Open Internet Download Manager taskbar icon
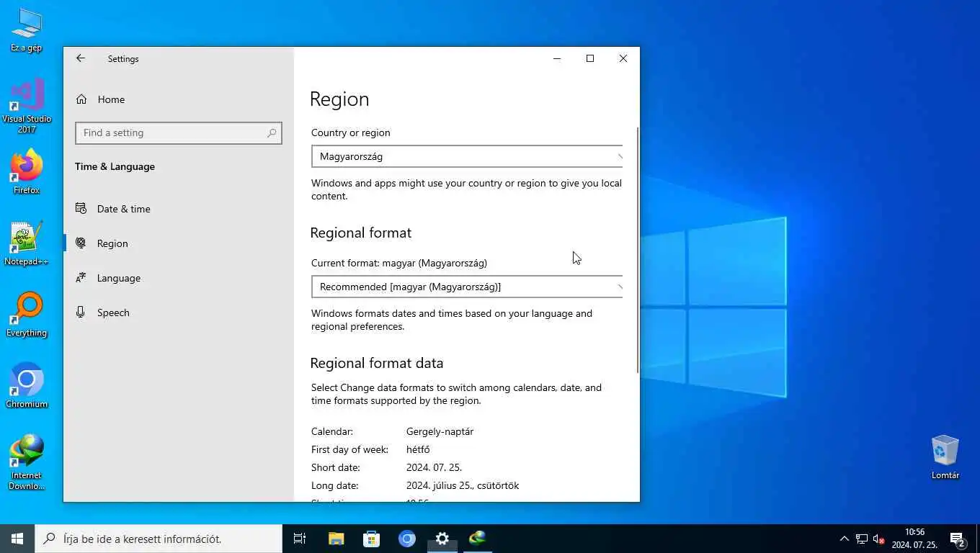This screenshot has height=553, width=980. 478,539
